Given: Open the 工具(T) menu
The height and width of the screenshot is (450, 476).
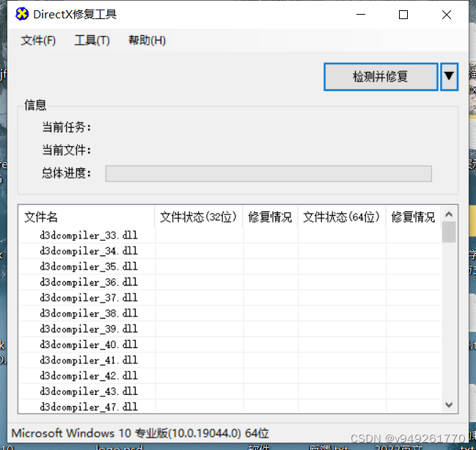Looking at the screenshot, I should point(92,40).
